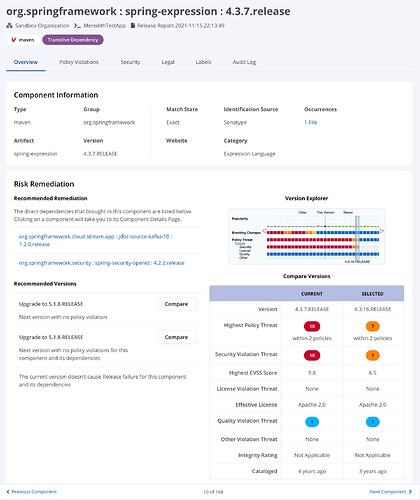Click the Version Explorer left arrow
This screenshot has height=500, width=420.
coord(265,230)
